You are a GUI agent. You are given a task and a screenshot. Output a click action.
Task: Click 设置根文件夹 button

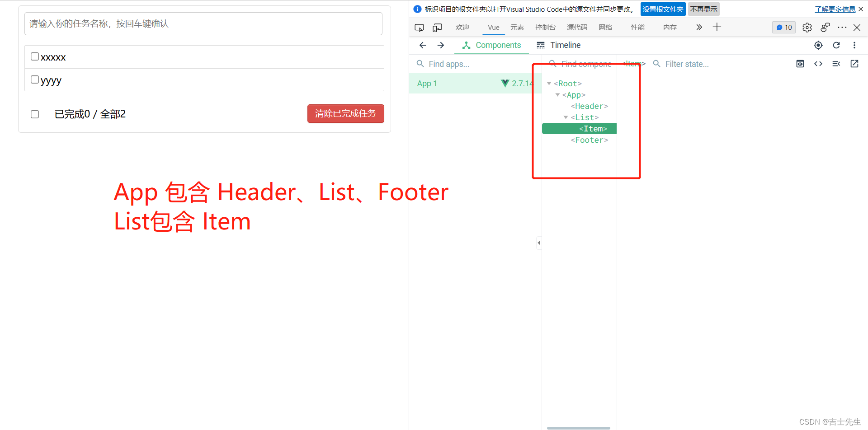pyautogui.click(x=663, y=9)
